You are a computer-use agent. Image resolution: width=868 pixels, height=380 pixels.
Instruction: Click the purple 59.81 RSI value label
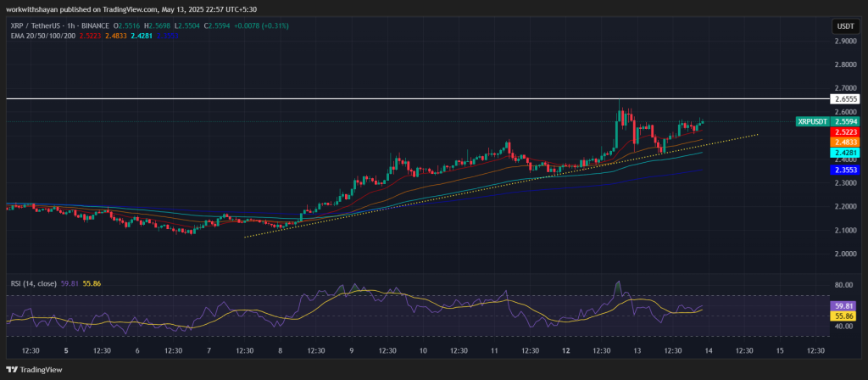845,305
